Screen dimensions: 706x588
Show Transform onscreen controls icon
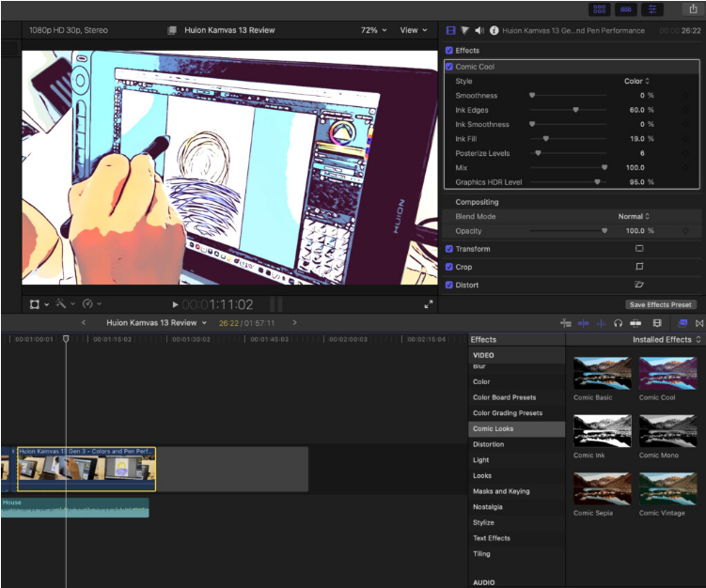pos(639,248)
